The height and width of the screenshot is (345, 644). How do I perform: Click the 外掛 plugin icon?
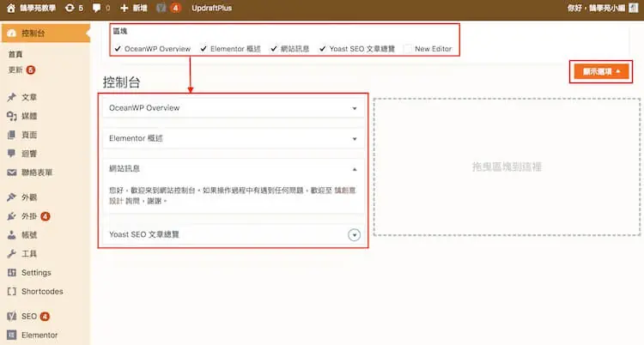coord(11,216)
